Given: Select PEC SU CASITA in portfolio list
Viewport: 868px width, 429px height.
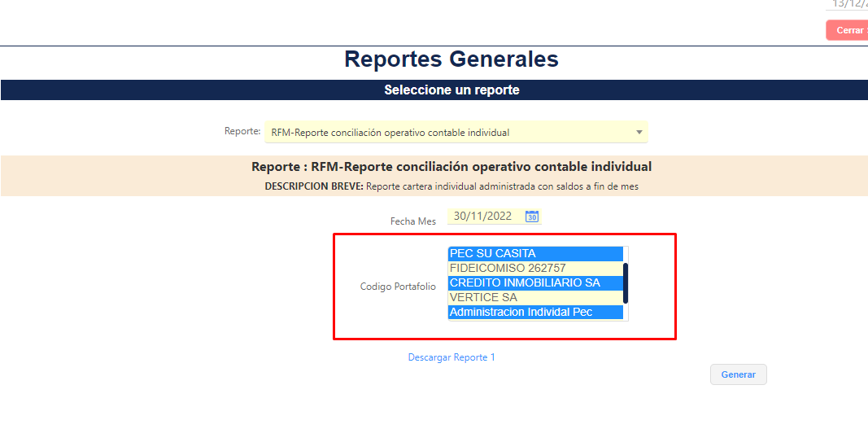Looking at the screenshot, I should (535, 254).
